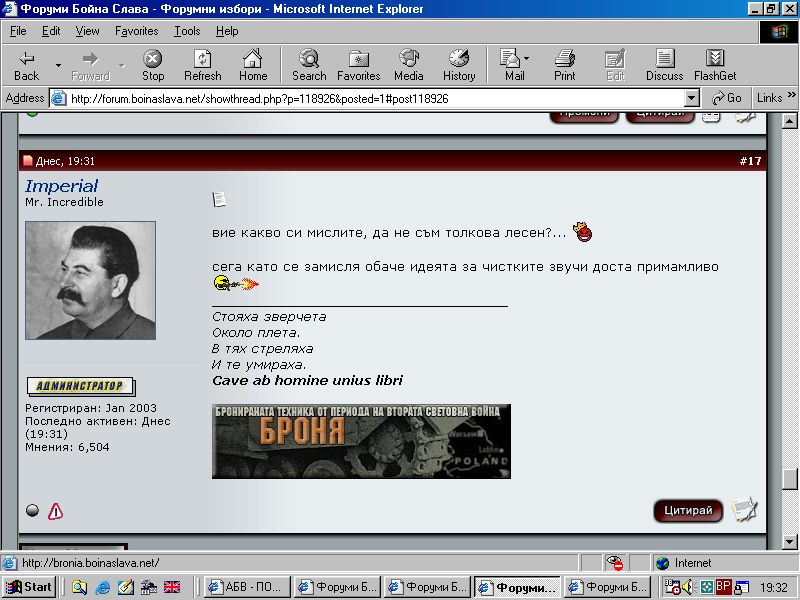Open the Back button history dropdown
Image resolution: width=800 pixels, height=600 pixels.
point(58,66)
